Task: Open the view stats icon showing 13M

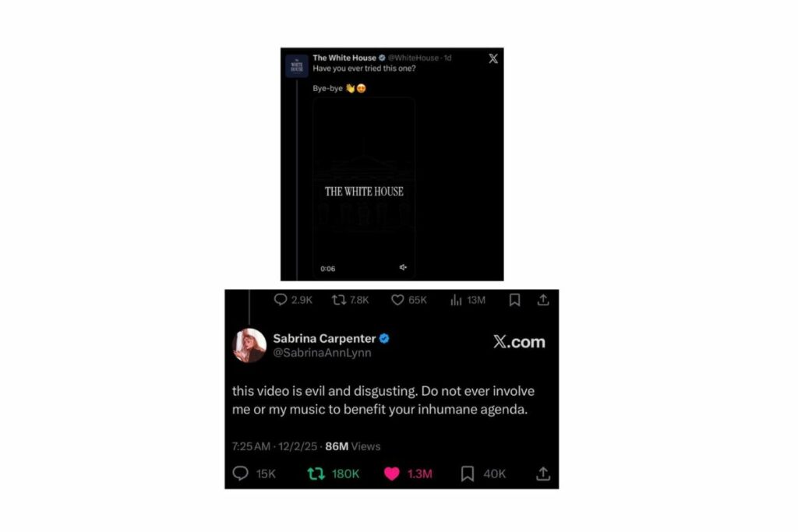Action: (456, 300)
